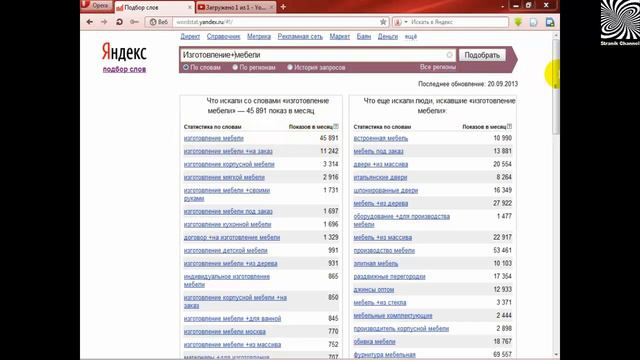
Task: Open джинсы оптом link
Action: (x=374, y=290)
